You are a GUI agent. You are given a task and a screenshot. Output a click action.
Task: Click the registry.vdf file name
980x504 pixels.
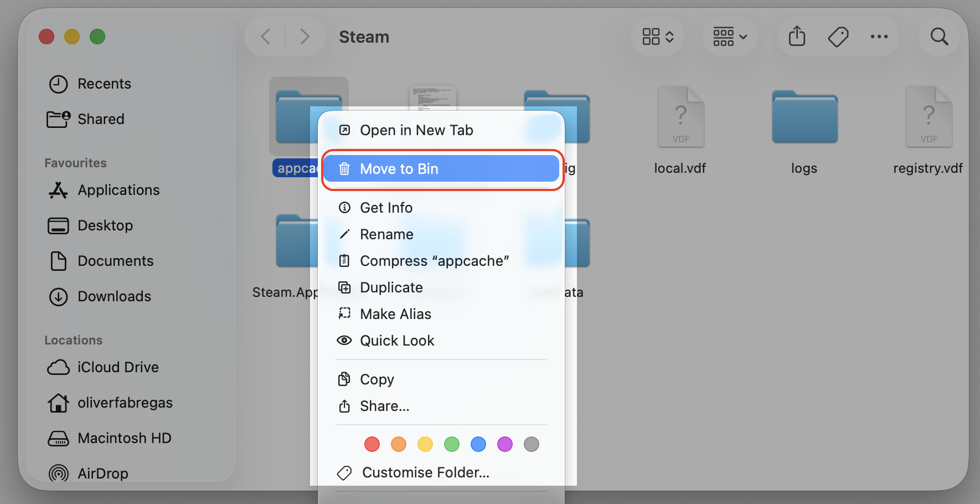coord(928,168)
